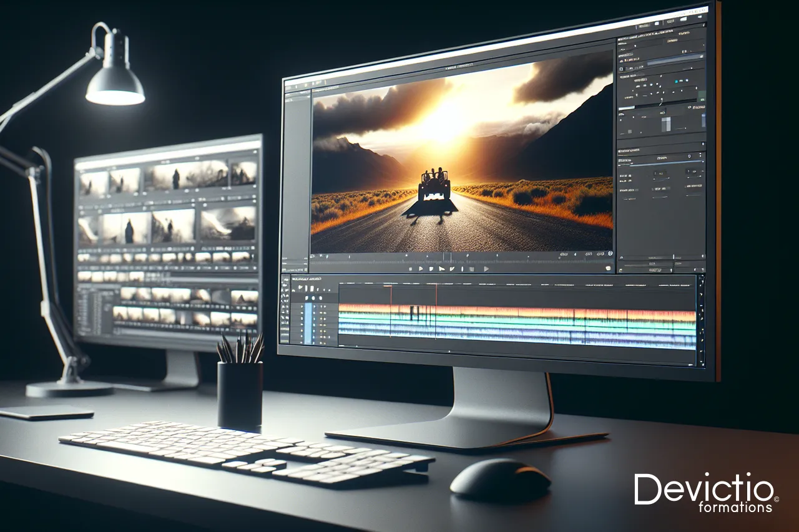This screenshot has height=532, width=799.
Task: Click the circular icon at far right of preview ruler
Action: coord(610,254)
